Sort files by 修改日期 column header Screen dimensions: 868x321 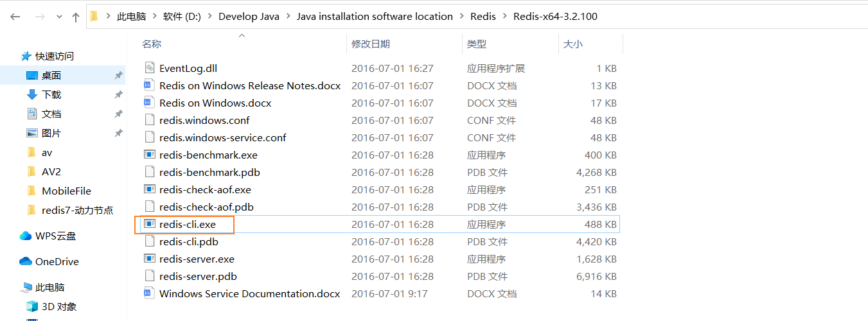[371, 44]
